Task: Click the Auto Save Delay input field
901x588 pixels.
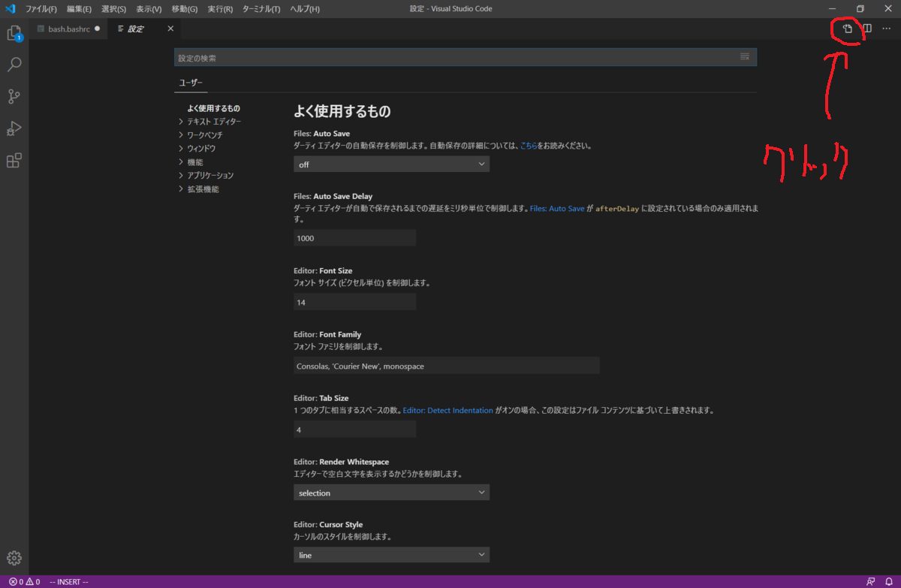Action: (354, 238)
